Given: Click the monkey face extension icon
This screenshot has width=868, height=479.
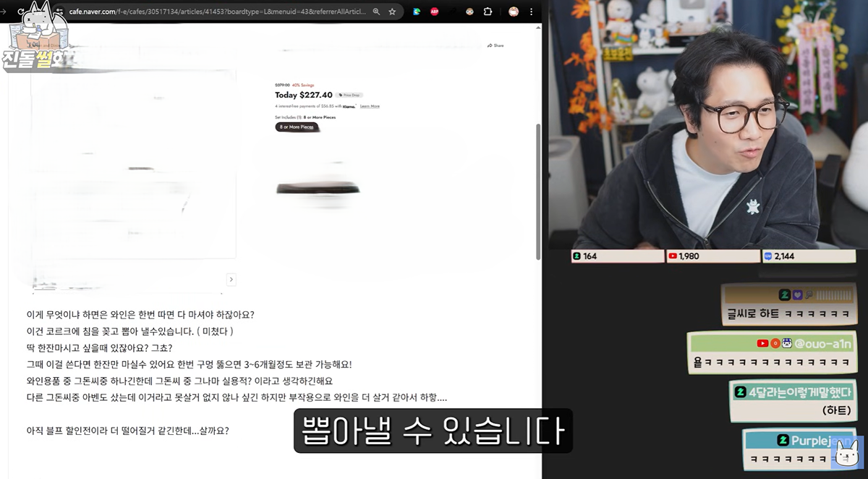Looking at the screenshot, I should [470, 12].
